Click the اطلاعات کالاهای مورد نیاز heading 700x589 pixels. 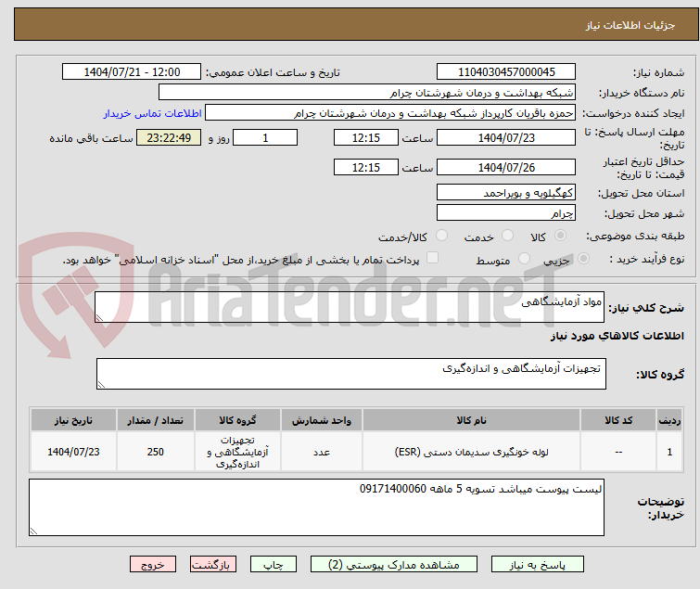[617, 336]
